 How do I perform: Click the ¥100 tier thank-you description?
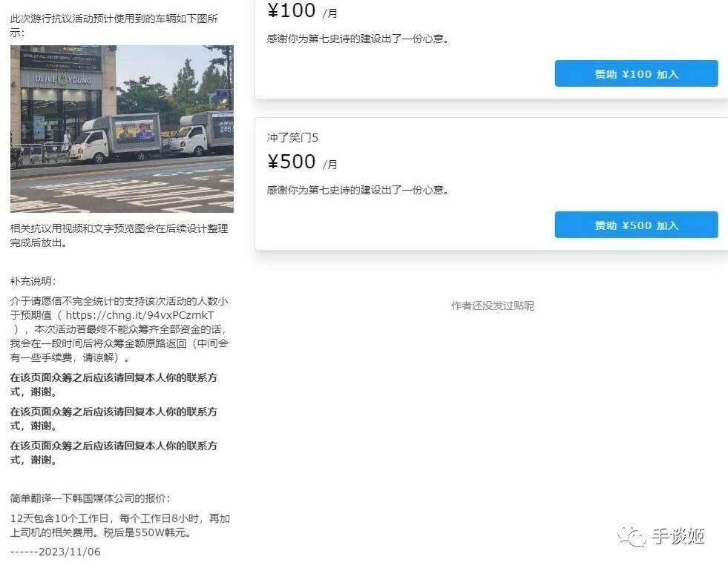pos(358,39)
